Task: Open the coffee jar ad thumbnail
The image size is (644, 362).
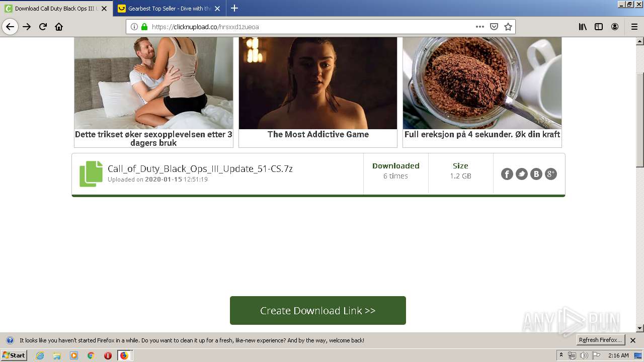Action: pos(482,83)
